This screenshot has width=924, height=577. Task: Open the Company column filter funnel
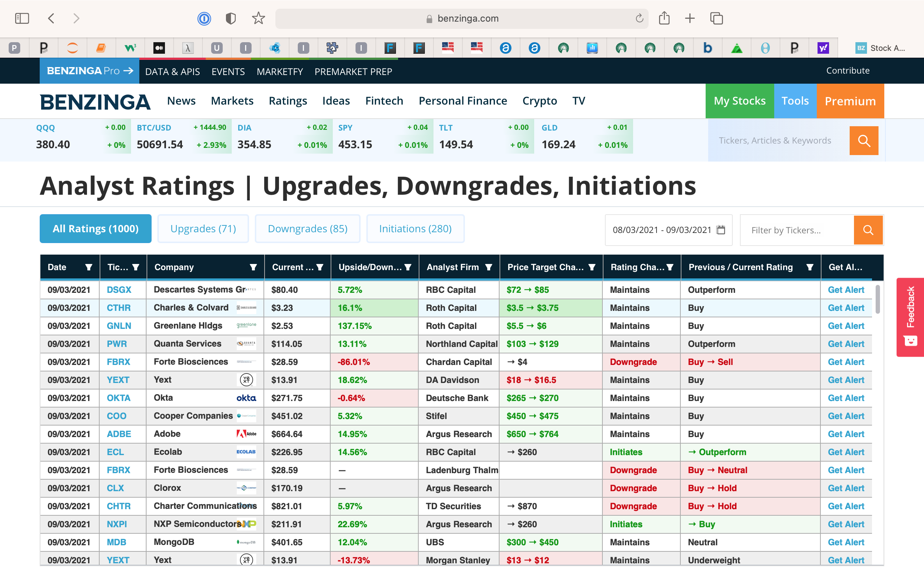(x=253, y=267)
